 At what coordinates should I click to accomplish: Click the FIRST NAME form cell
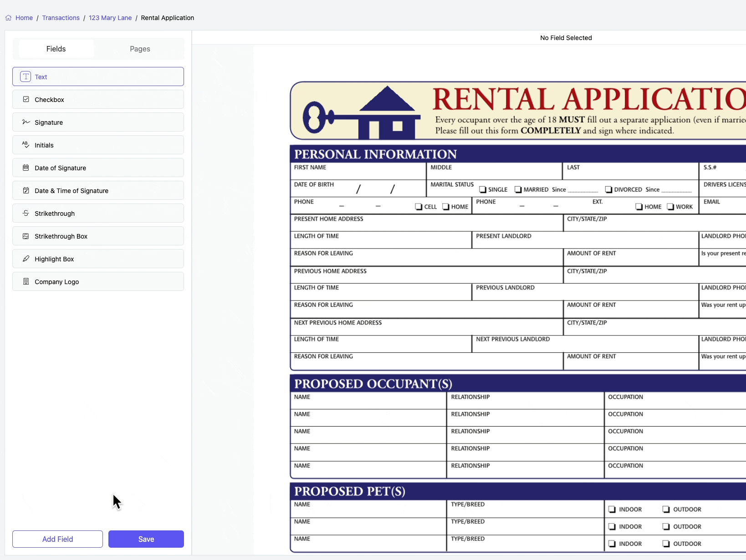tap(358, 171)
